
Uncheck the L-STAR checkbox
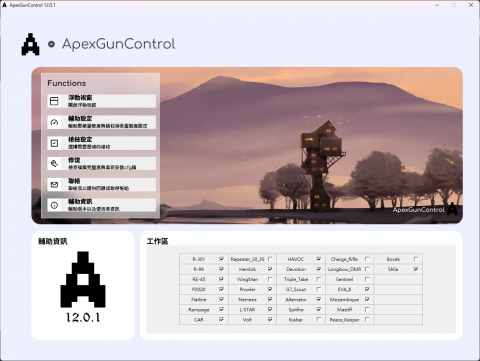tap(270, 309)
